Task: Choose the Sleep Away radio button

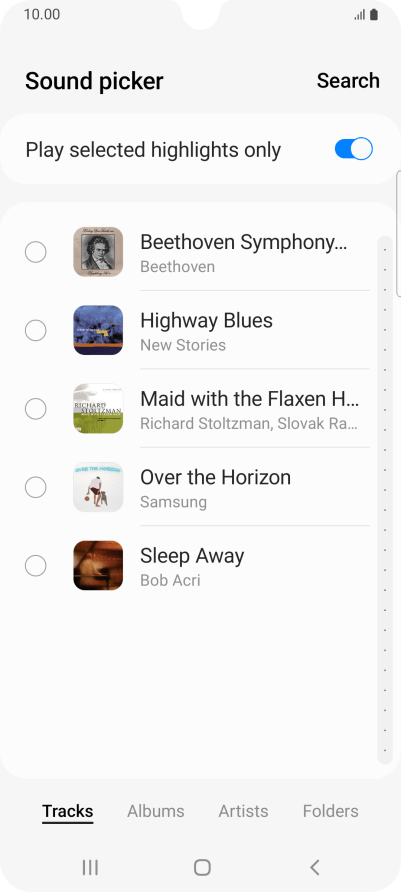Action: click(35, 566)
